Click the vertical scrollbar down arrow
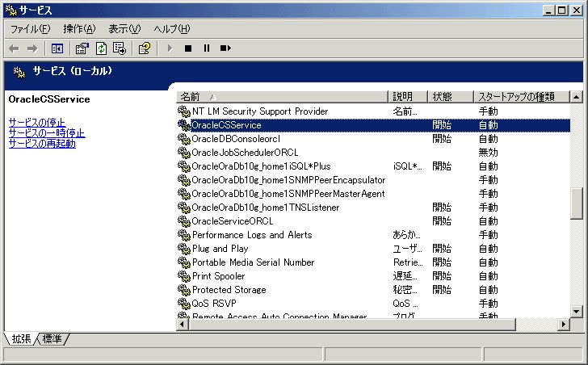The height and width of the screenshot is (365, 588). pos(577,312)
